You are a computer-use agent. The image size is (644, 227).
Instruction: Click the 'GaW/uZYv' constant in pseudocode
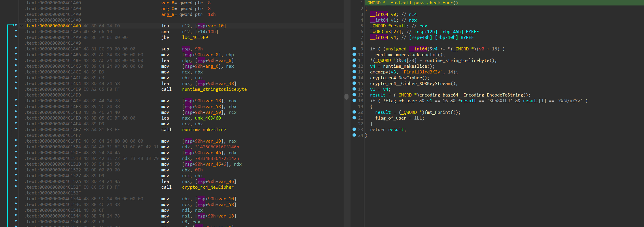pyautogui.click(x=569, y=101)
